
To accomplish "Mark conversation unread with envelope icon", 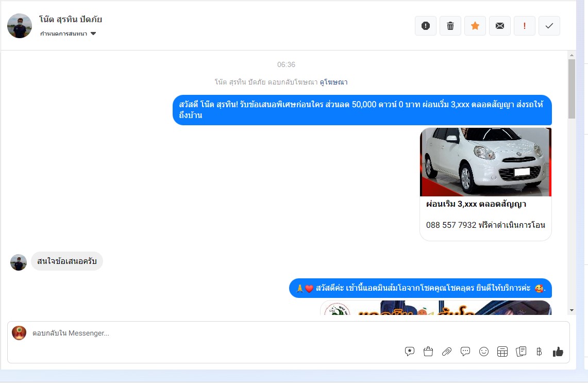I will click(500, 26).
